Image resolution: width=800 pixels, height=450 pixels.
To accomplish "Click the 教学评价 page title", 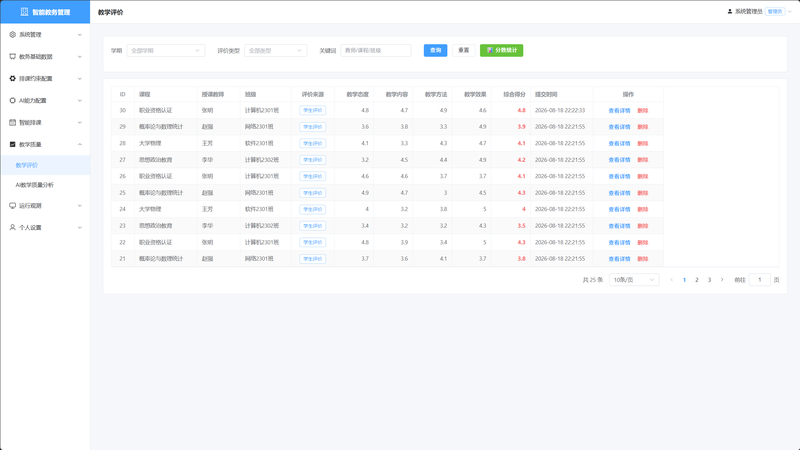I will 110,12.
